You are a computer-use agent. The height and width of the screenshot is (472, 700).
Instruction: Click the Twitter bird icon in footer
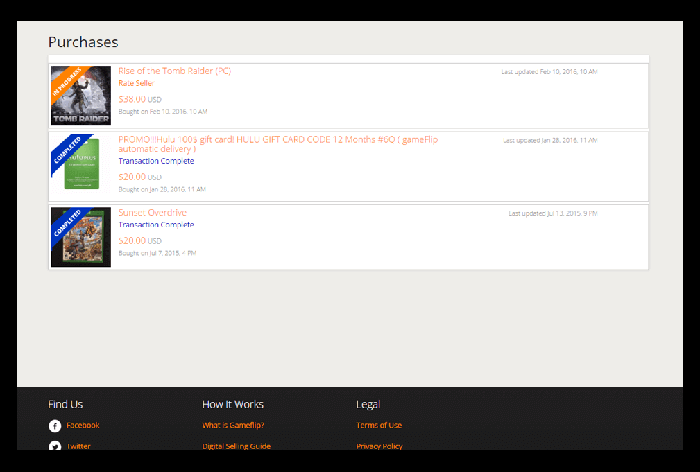55,446
